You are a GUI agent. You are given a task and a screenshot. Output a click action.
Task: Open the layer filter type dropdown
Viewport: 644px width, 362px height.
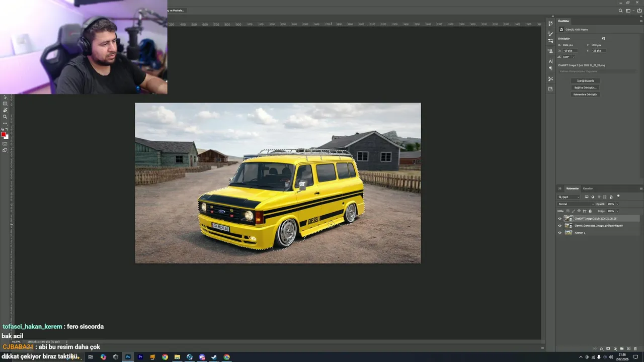click(569, 197)
